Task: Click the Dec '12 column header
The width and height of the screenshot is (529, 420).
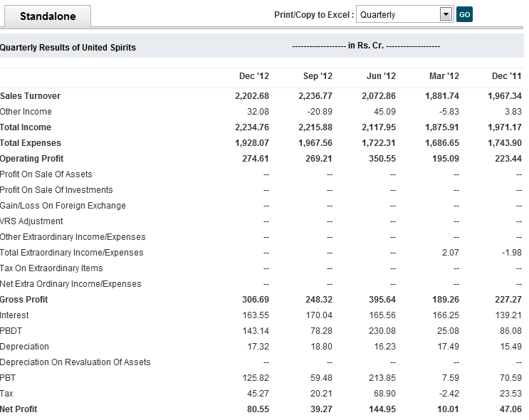Action: (253, 76)
